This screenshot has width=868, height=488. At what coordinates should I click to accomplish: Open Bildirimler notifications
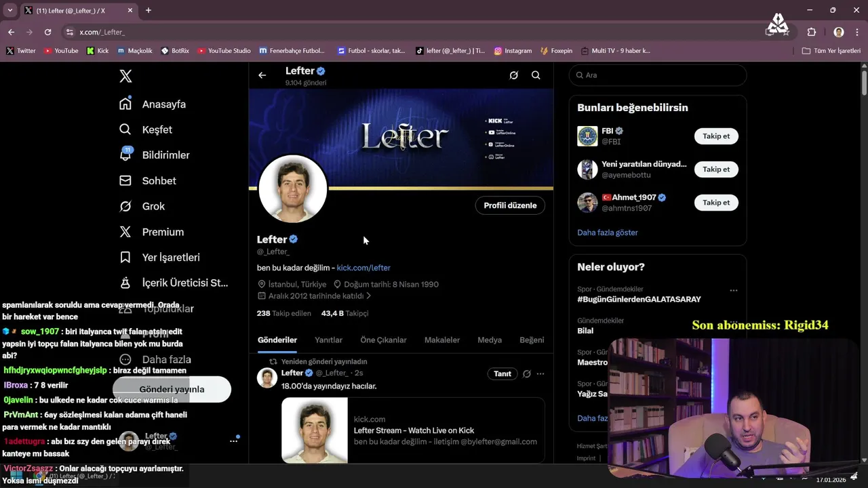(155, 155)
